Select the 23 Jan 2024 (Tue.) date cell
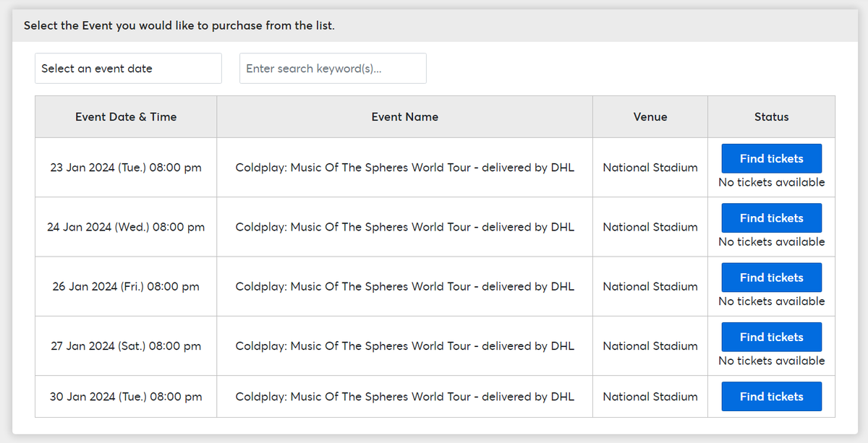The width and height of the screenshot is (868, 443). point(126,168)
